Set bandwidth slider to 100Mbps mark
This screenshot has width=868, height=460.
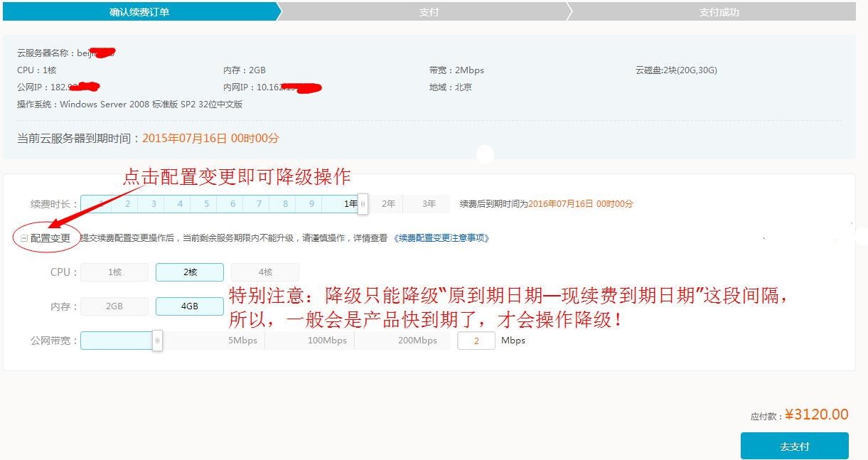[327, 341]
